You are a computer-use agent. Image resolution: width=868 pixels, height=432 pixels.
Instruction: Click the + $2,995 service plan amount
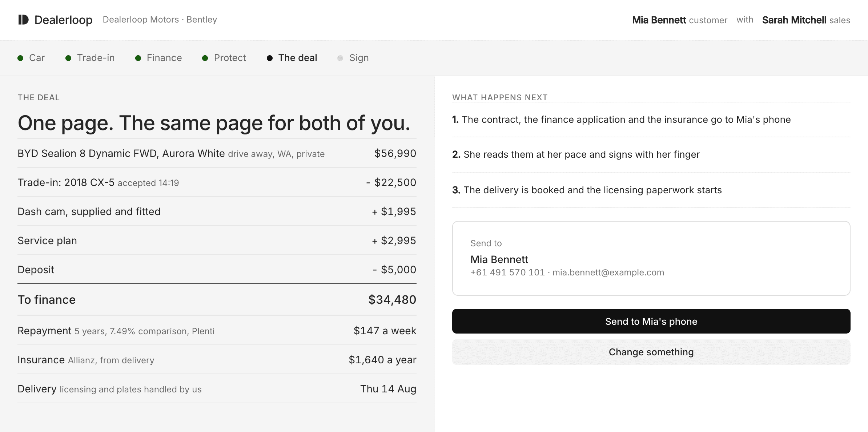tap(394, 241)
